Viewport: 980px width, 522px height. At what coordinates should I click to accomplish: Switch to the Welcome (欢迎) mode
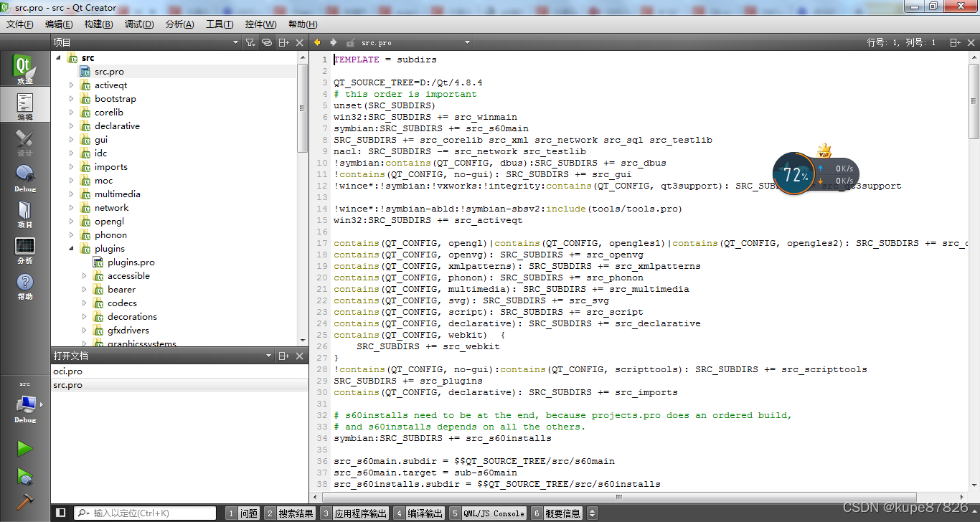pyautogui.click(x=23, y=68)
